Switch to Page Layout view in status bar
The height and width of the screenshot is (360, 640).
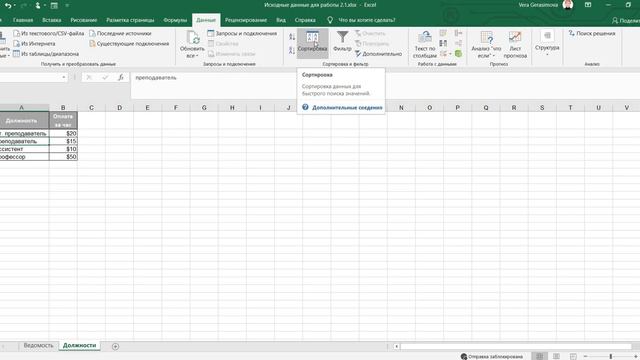tap(556, 356)
